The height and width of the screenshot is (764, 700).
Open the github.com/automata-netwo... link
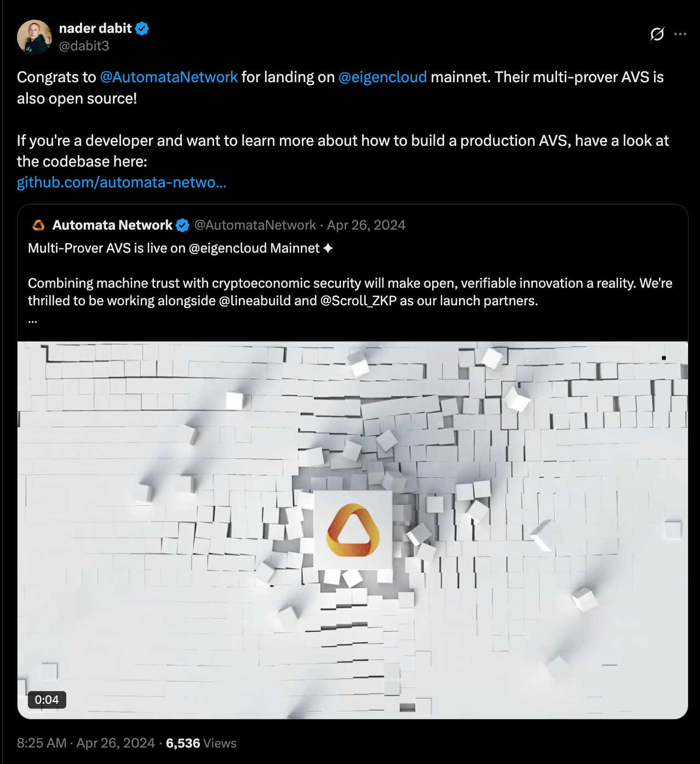click(x=122, y=182)
